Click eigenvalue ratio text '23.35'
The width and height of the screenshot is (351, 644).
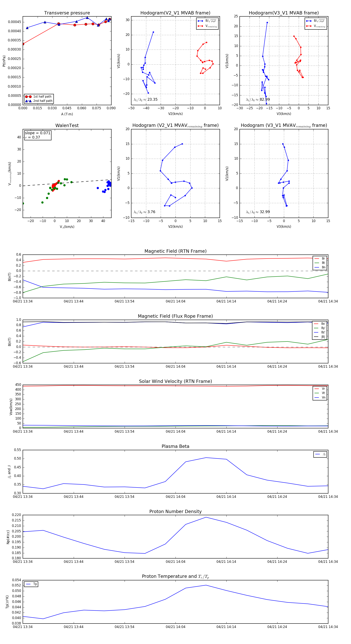152,100
